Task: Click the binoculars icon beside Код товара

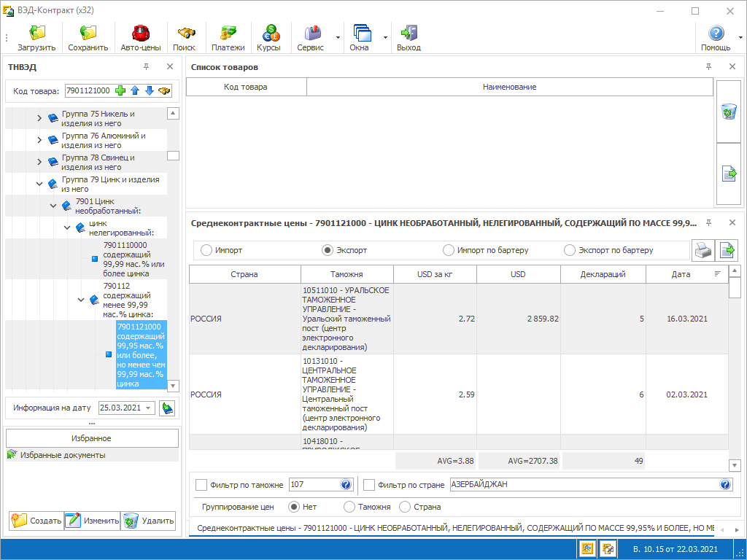Action: tap(164, 90)
